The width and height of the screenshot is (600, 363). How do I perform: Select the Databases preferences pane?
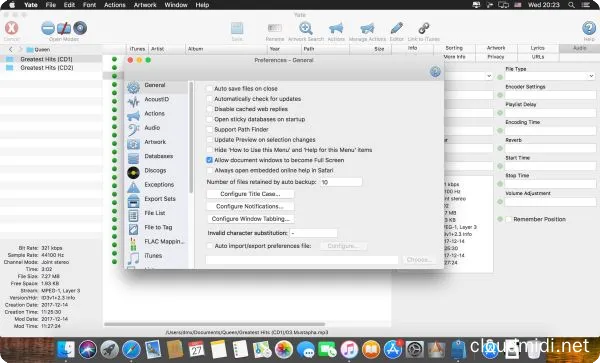156,157
